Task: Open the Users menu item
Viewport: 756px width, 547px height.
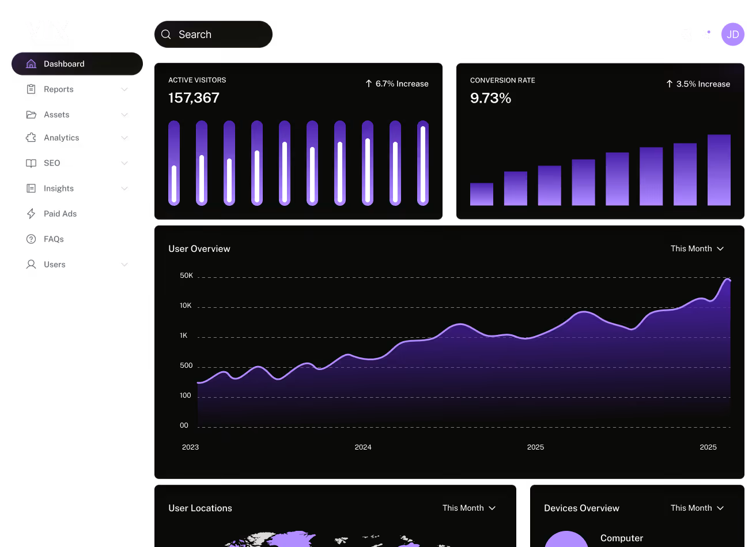Action: [77, 265]
